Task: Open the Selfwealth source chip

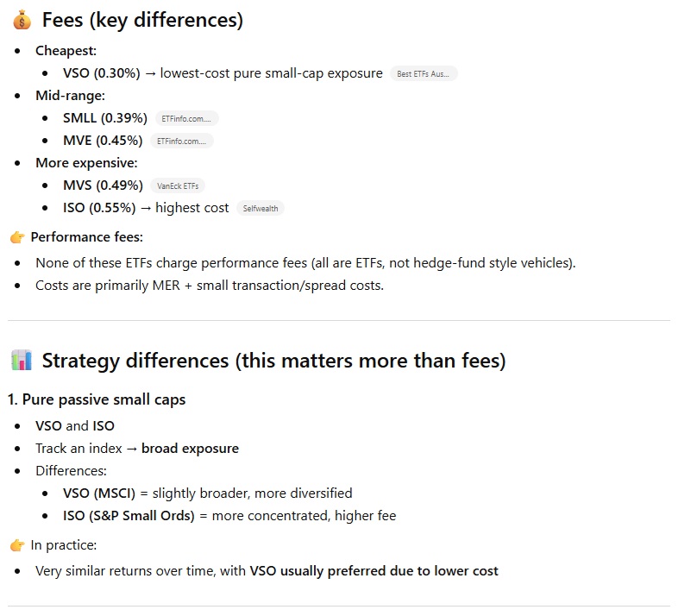Action: [x=260, y=208]
